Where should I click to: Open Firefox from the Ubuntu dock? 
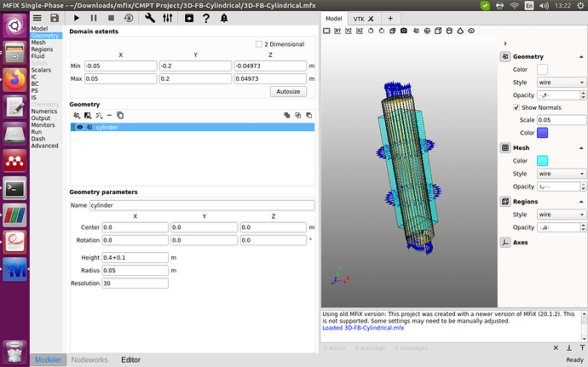click(14, 80)
